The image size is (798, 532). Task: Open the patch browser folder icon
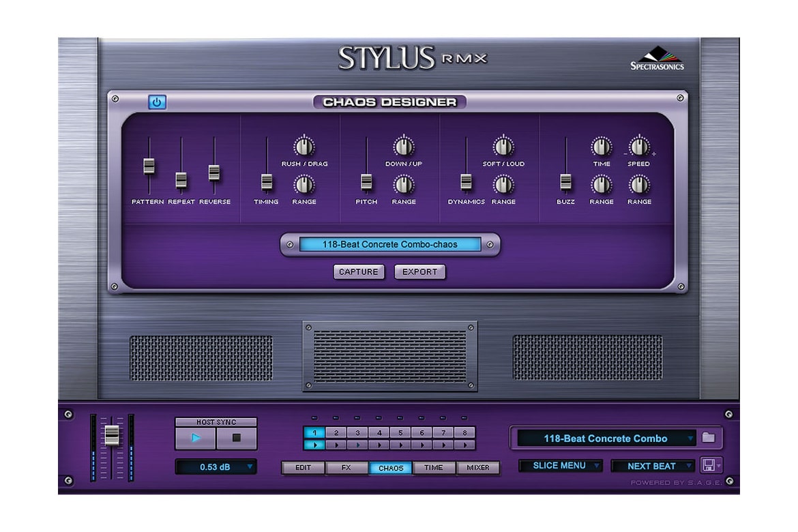click(709, 437)
